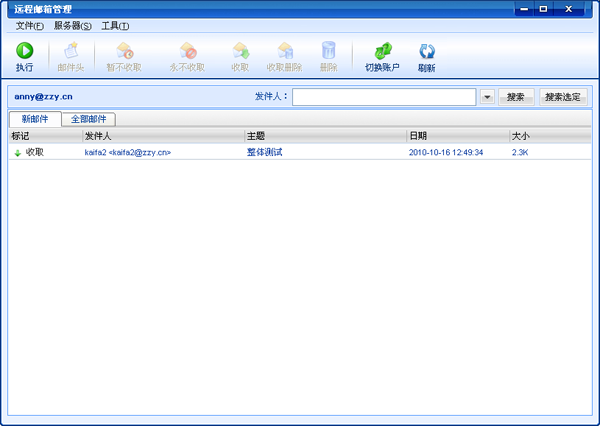Click the 暂不收取 toolbar icon

point(125,51)
